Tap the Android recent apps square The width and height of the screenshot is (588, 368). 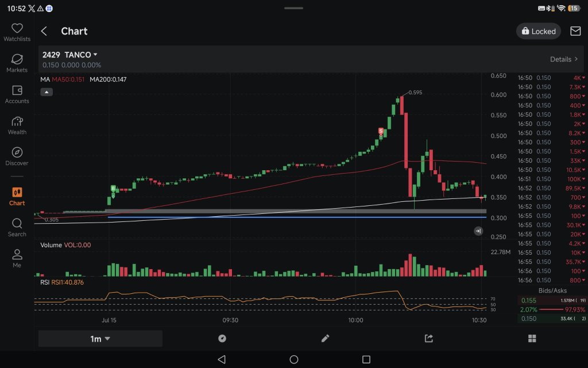tap(366, 359)
